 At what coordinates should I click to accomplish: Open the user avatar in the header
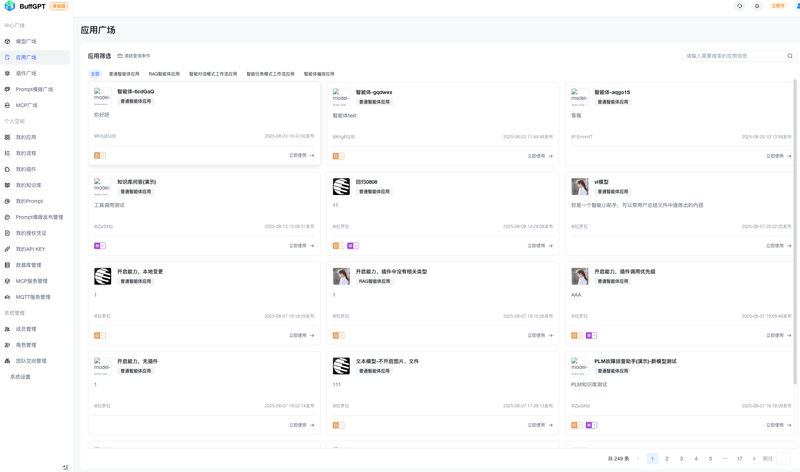[x=797, y=6]
